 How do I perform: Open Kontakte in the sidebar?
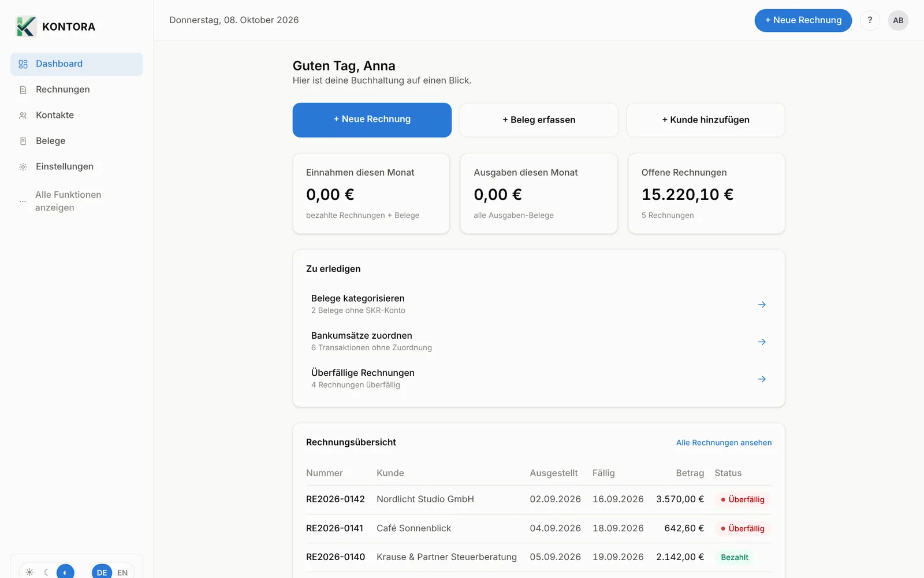76,115
